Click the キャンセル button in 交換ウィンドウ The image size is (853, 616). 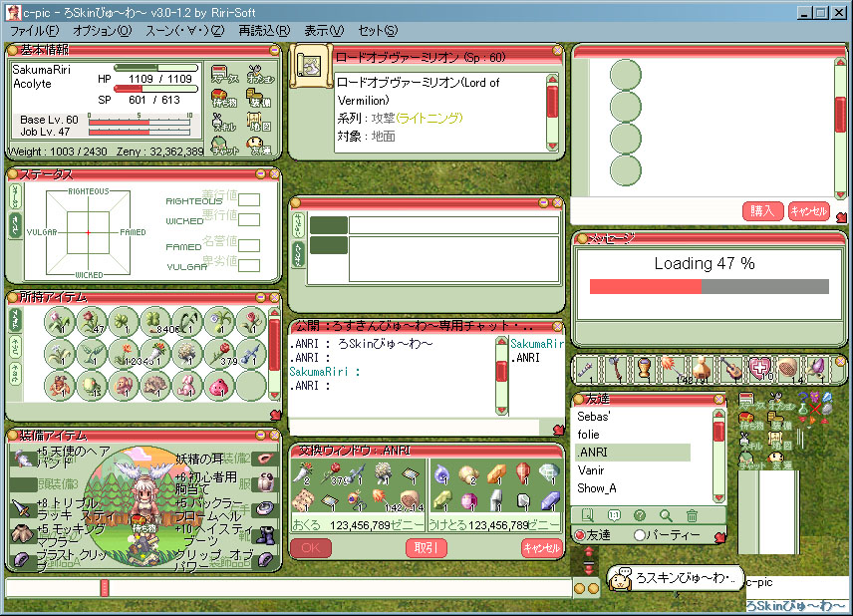(541, 547)
